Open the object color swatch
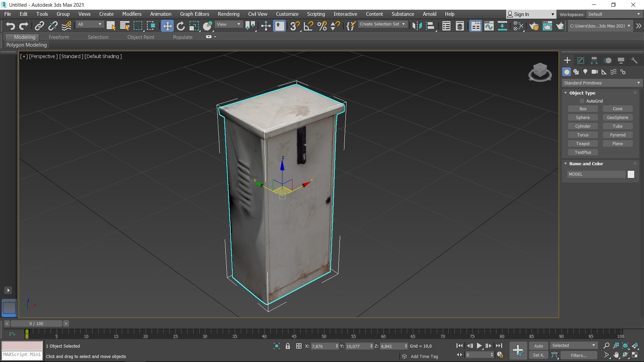Screen dimensions: 644x362 coord(631,174)
